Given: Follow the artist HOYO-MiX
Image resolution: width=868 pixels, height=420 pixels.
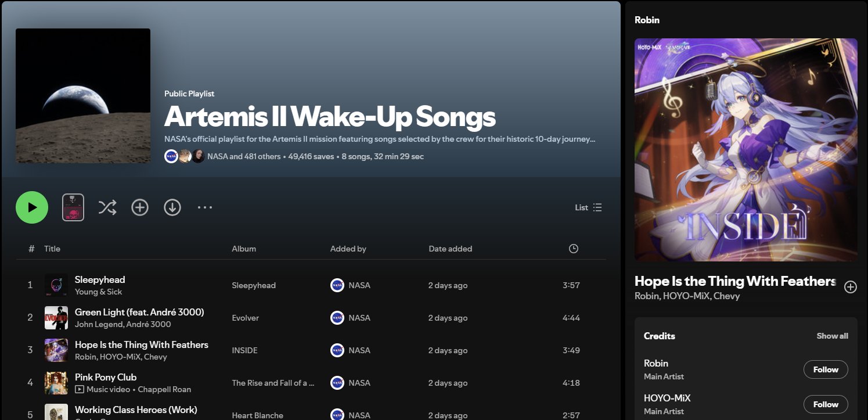Looking at the screenshot, I should point(826,404).
